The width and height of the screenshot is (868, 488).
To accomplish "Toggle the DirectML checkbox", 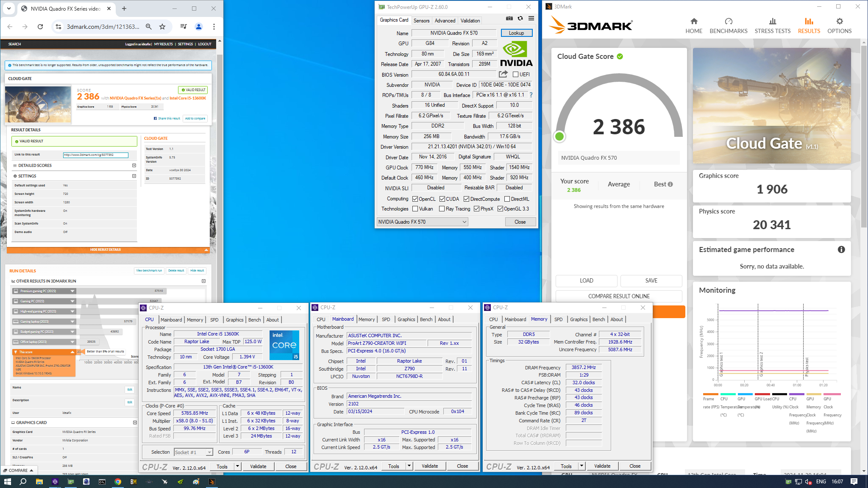I will pyautogui.click(x=507, y=199).
